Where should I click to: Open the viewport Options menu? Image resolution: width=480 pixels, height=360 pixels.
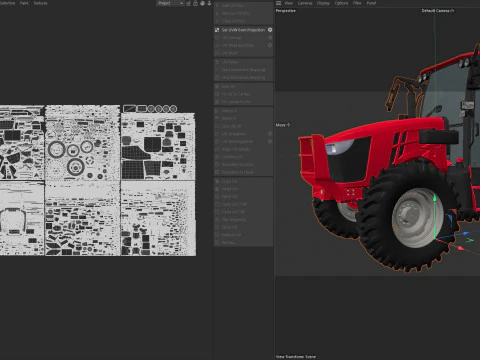pos(341,3)
